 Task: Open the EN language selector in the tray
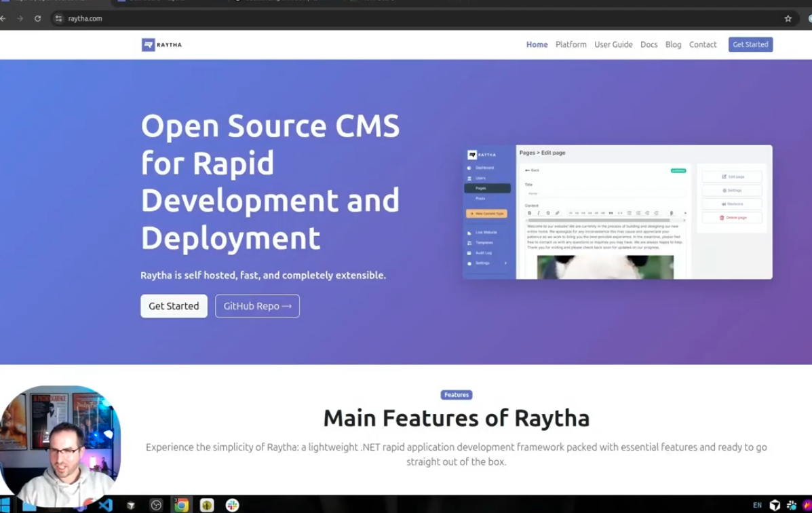click(758, 505)
